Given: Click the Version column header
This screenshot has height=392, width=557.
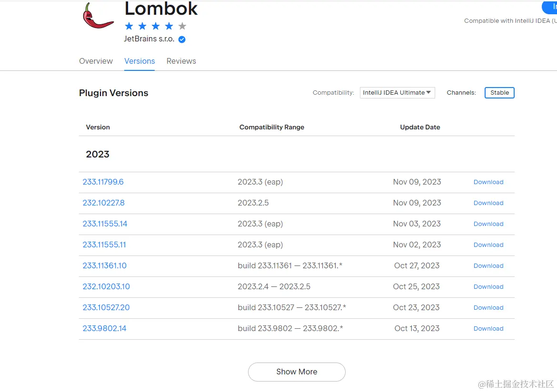Looking at the screenshot, I should 98,127.
